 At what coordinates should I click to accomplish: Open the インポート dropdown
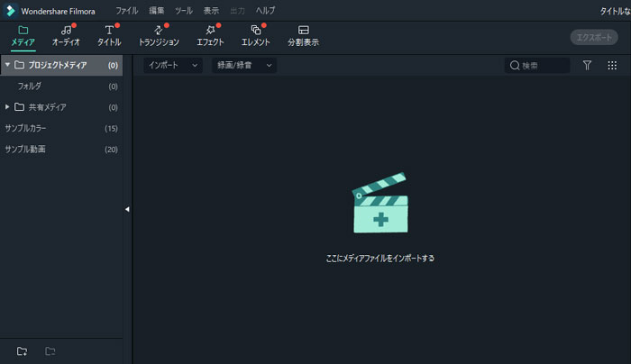pyautogui.click(x=173, y=65)
